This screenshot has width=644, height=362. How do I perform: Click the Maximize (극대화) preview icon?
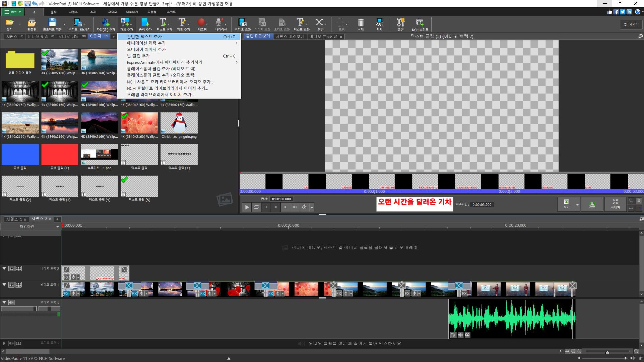point(615,204)
